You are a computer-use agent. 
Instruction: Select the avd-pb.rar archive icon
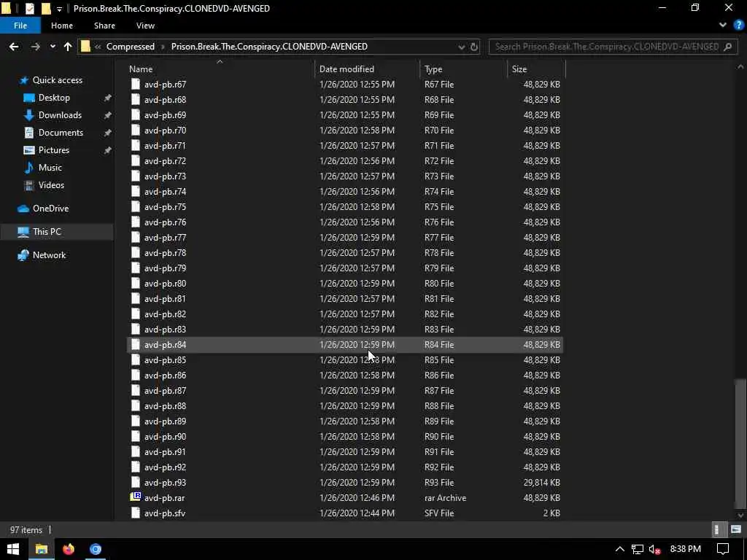pyautogui.click(x=136, y=497)
